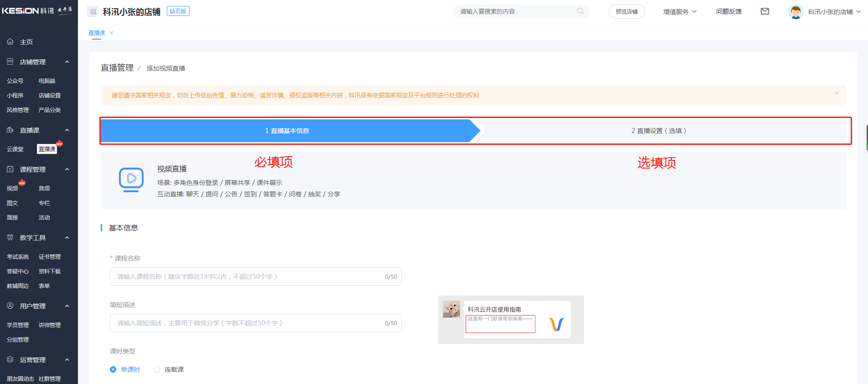Select the 单课时 radio option
Viewport: 868px width, 384px height.
(113, 369)
